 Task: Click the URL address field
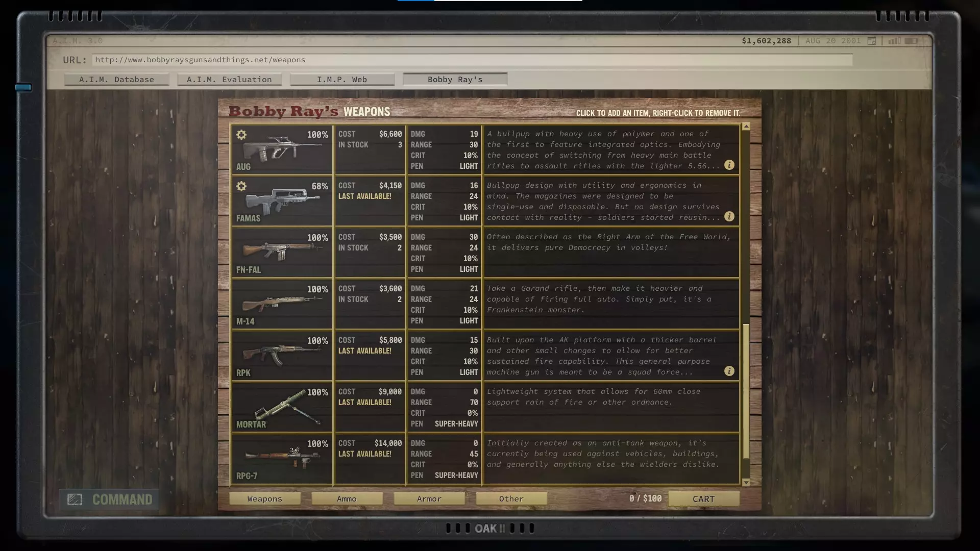(x=472, y=60)
